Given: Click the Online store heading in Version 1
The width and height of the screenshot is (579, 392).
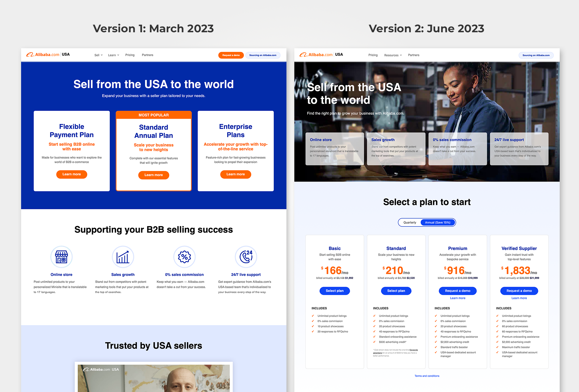Looking at the screenshot, I should [x=62, y=275].
